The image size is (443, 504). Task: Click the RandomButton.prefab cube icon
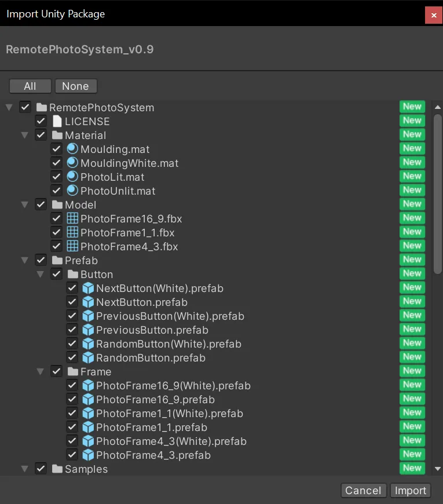88,357
